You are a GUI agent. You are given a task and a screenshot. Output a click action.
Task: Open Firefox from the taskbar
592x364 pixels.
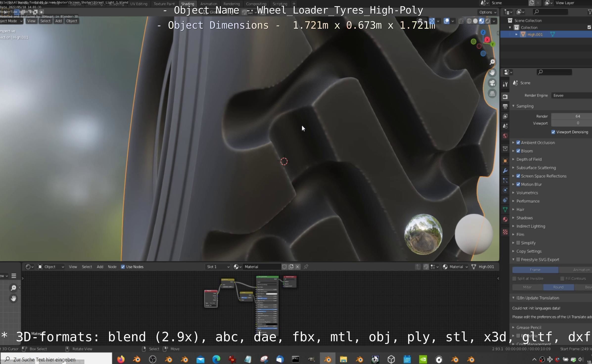click(x=121, y=359)
